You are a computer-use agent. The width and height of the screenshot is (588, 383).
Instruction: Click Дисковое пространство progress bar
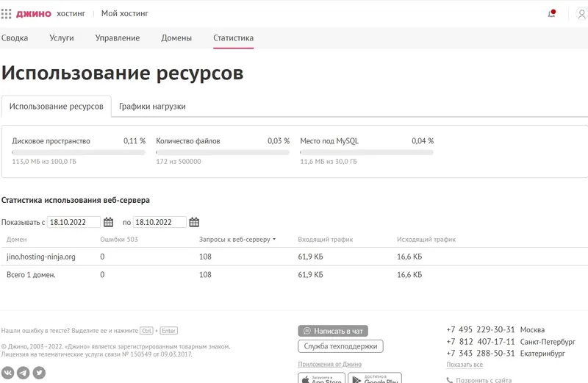pyautogui.click(x=79, y=152)
